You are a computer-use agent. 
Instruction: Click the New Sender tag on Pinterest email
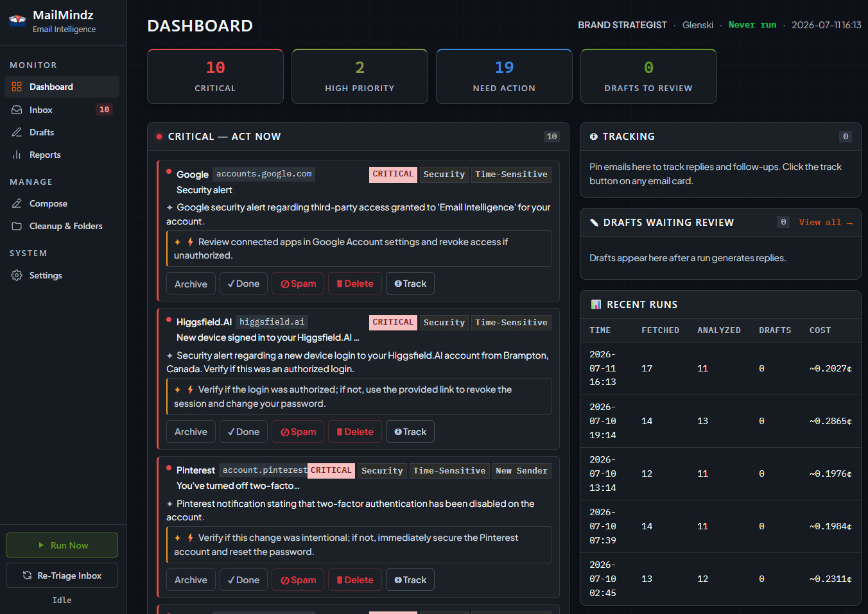521,471
